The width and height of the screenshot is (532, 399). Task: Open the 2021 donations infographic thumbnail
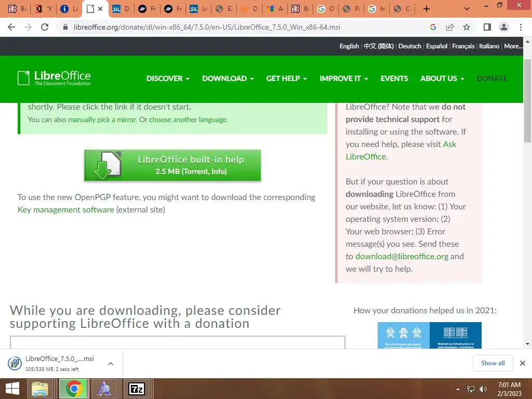pyautogui.click(x=429, y=335)
